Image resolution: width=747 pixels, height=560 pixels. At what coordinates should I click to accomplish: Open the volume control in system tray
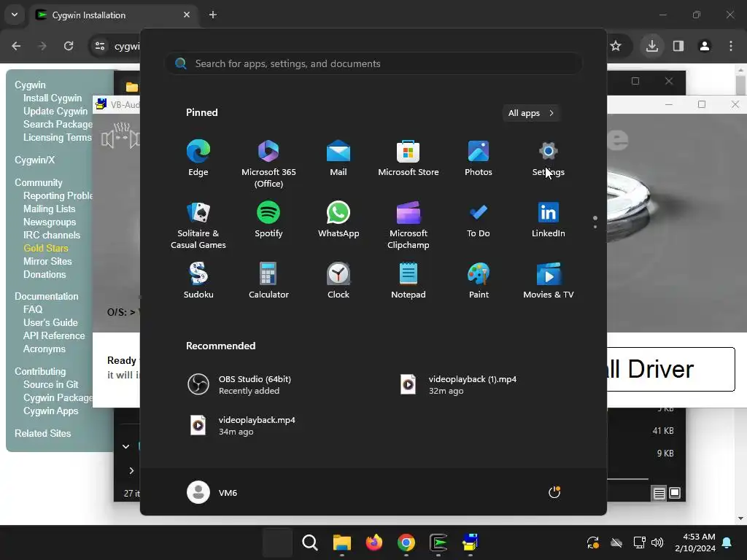pos(657,542)
